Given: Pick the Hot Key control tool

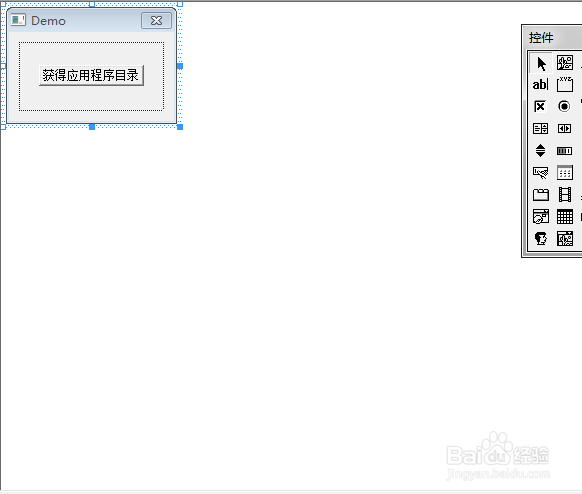Looking at the screenshot, I should coord(540,173).
